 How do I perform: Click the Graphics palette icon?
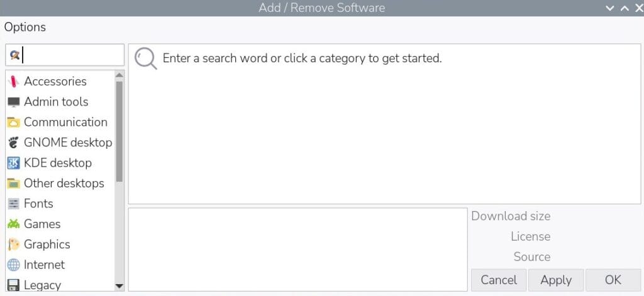pos(13,244)
